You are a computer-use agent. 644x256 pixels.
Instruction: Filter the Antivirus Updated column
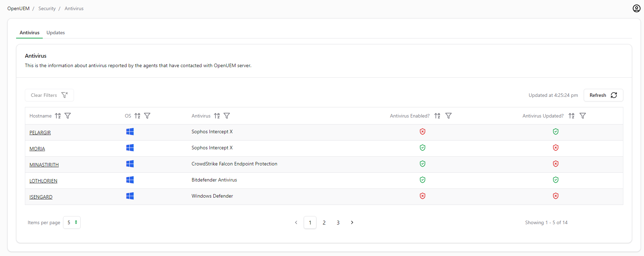[583, 116]
